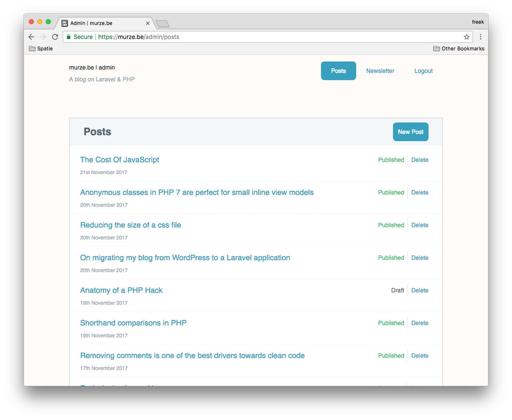Click the New Post button
This screenshot has height=420, width=512.
(410, 132)
